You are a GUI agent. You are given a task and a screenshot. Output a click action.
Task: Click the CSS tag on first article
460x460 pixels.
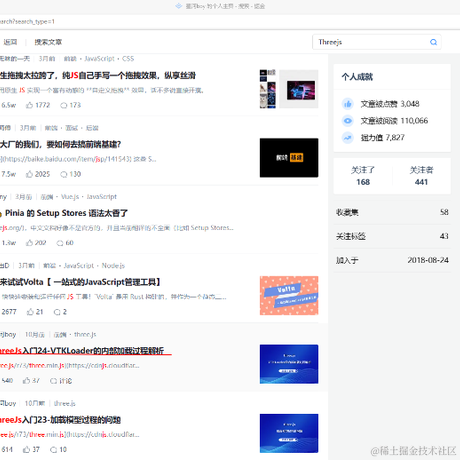(128, 59)
